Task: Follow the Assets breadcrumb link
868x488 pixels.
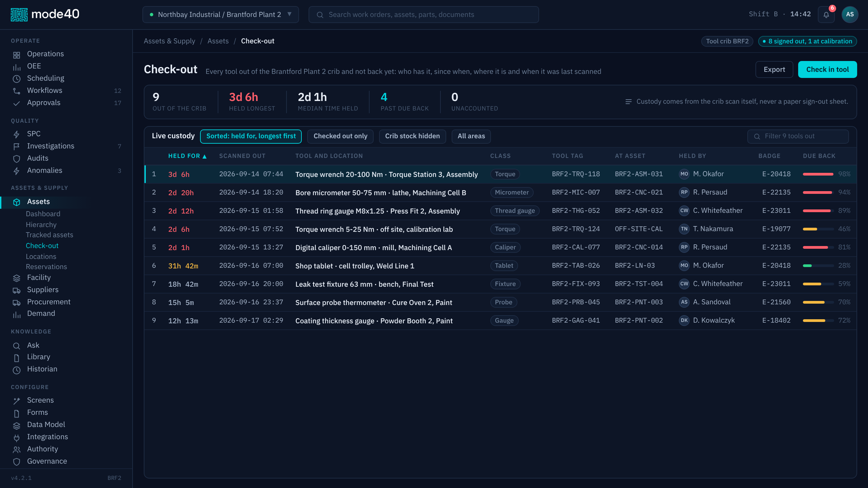Action: [218, 41]
